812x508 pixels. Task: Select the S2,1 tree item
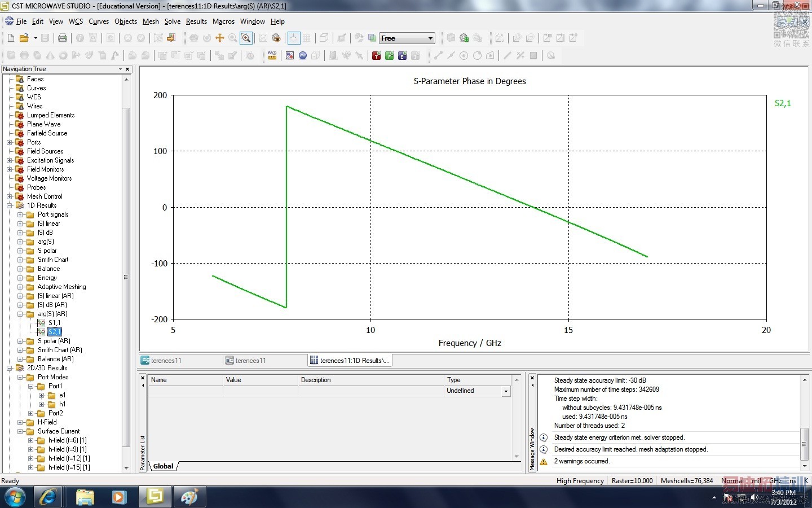[x=55, y=332]
